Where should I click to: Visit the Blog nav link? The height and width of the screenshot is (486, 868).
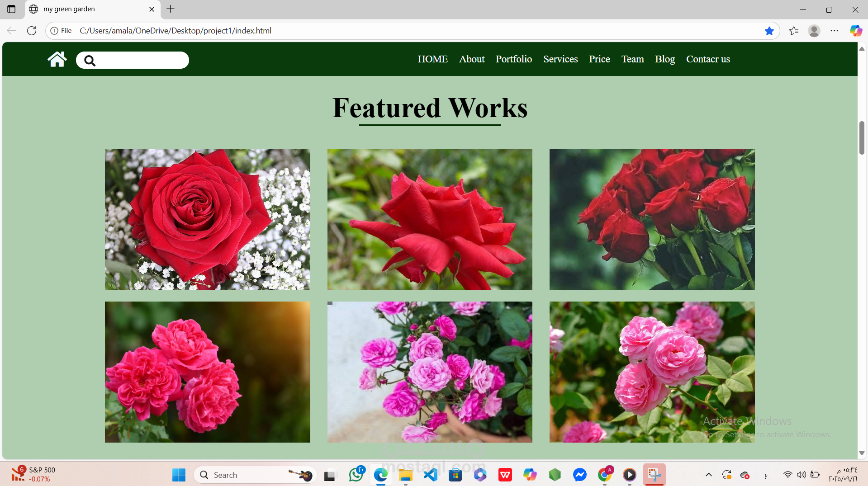pyautogui.click(x=665, y=59)
